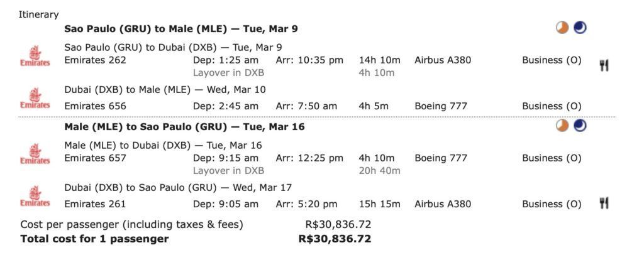The height and width of the screenshot is (255, 644).
Task: Click the Emirates 657 flight number
Action: click(x=96, y=158)
